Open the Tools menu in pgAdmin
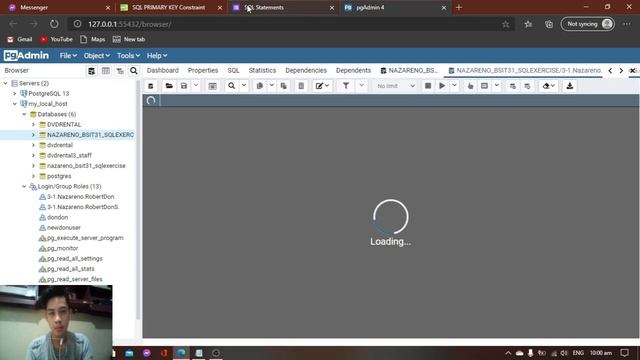 click(128, 56)
